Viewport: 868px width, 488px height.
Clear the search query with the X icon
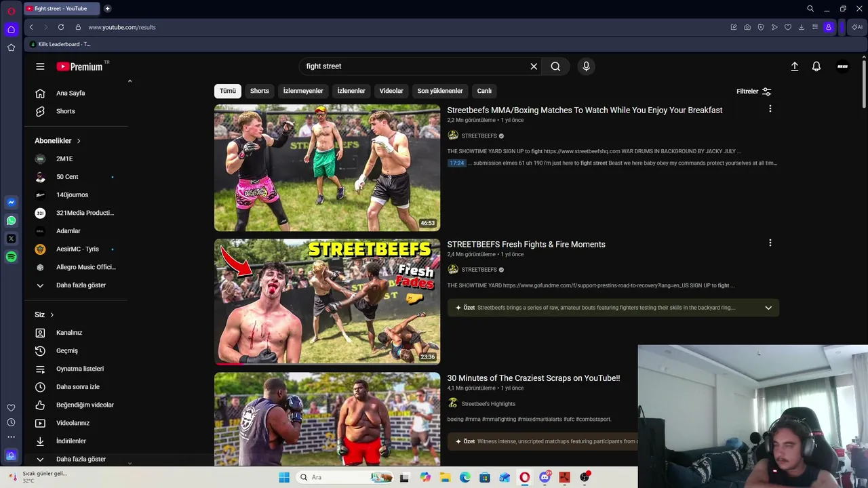[x=534, y=66]
